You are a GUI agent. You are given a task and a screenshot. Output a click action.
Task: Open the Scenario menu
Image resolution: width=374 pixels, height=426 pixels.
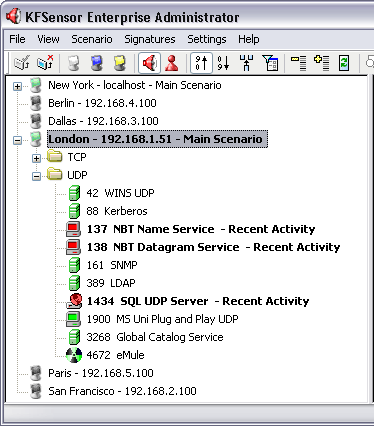point(92,39)
